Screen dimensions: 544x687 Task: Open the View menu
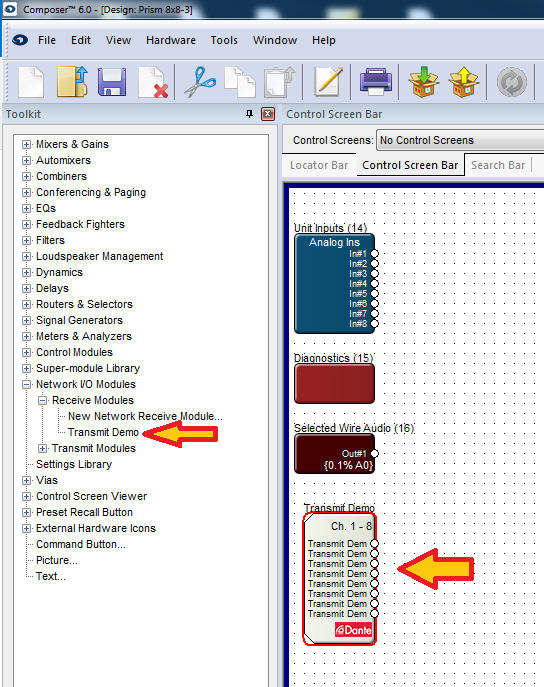pyautogui.click(x=118, y=40)
